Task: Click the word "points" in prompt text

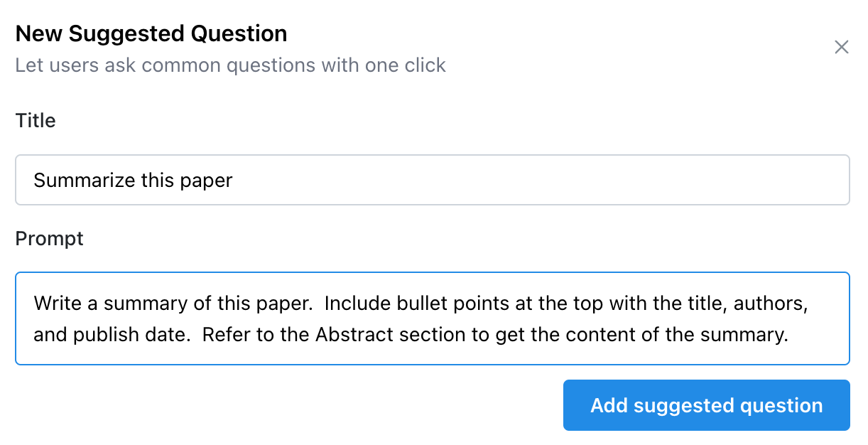Action: (x=479, y=304)
